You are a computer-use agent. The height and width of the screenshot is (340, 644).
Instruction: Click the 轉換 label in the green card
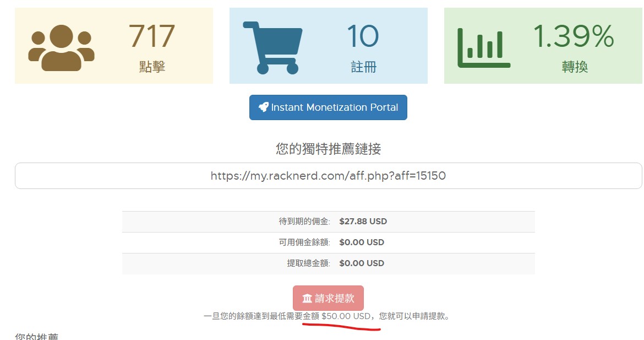click(x=575, y=67)
